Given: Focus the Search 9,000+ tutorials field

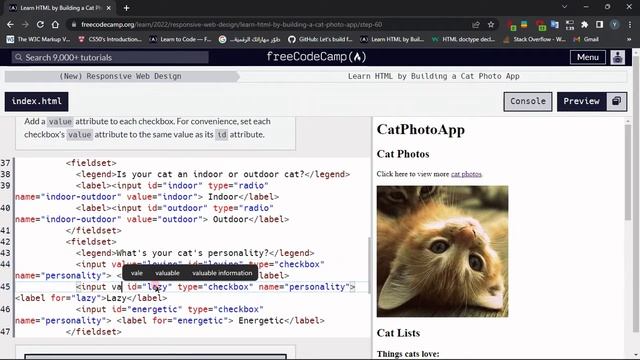Looking at the screenshot, I should 110,58.
